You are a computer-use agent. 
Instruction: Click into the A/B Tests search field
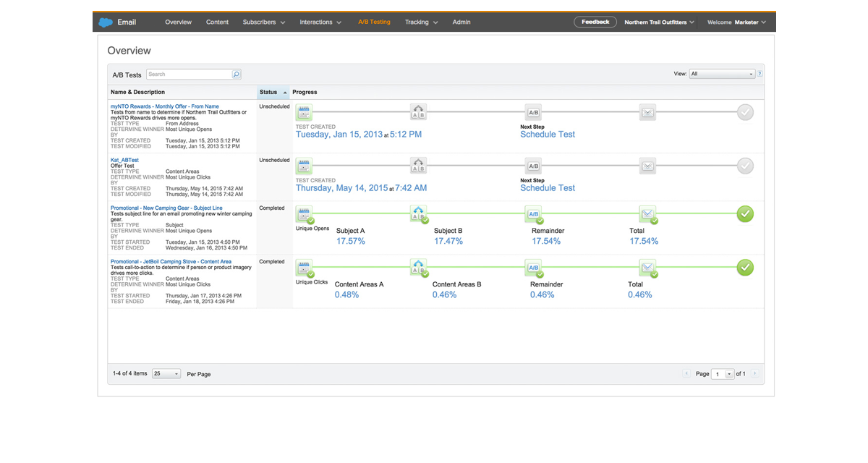190,75
